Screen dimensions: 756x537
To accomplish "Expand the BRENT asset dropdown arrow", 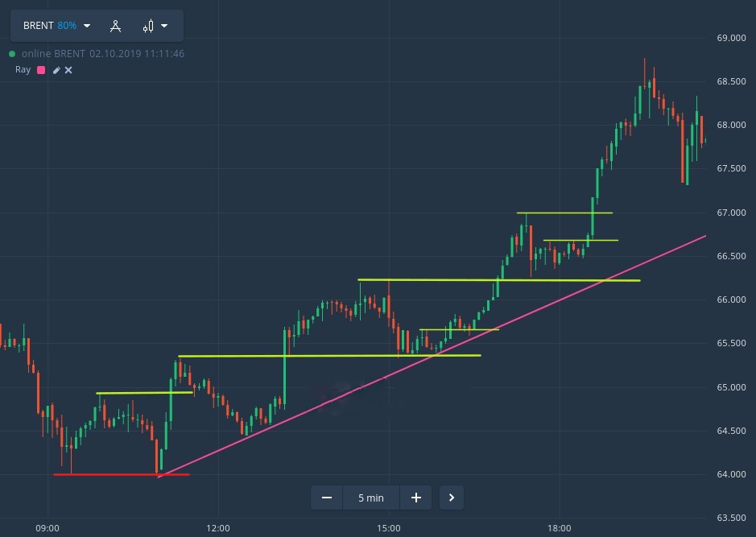I will pyautogui.click(x=87, y=26).
